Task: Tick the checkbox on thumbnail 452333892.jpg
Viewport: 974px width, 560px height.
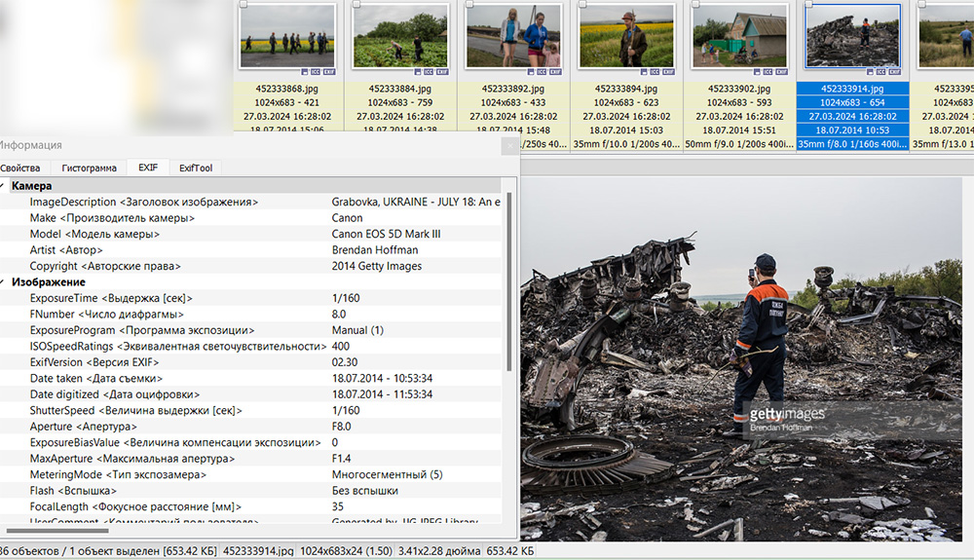Action: tap(469, 4)
